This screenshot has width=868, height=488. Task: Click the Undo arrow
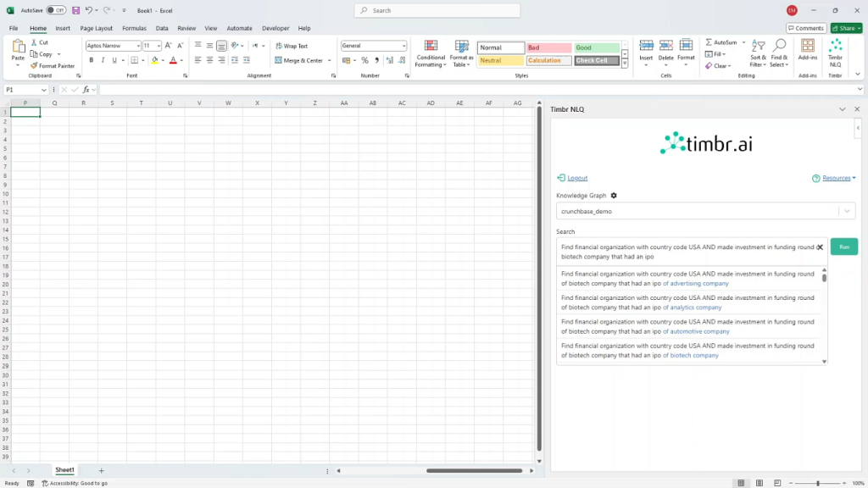(88, 10)
